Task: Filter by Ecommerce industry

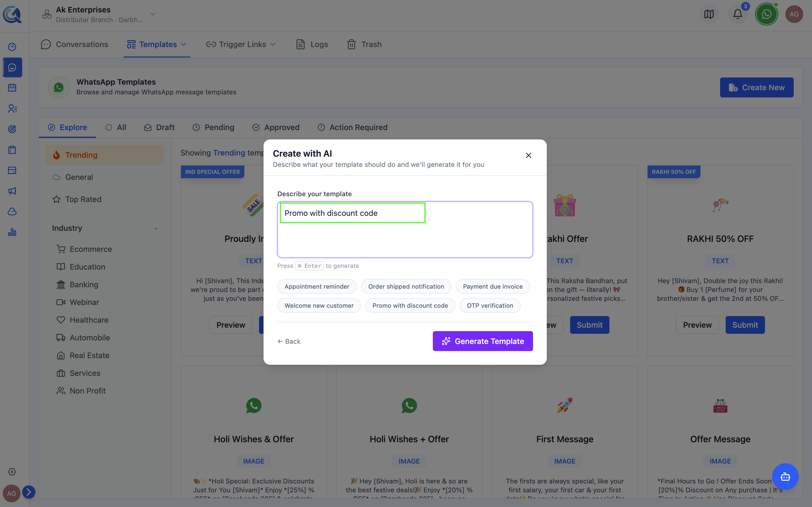Action: [x=84, y=249]
